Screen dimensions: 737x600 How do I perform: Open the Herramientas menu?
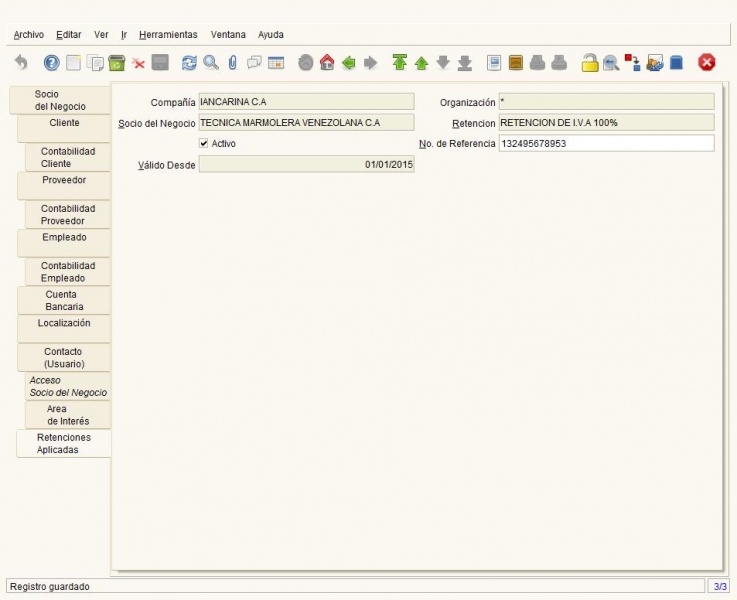[x=168, y=35]
